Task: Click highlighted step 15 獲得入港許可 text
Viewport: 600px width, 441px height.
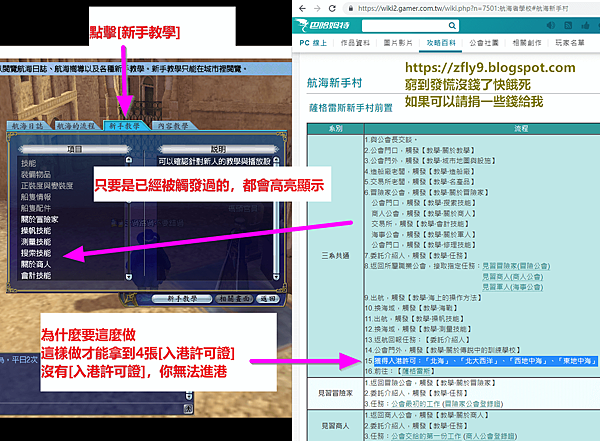Action: [485, 361]
